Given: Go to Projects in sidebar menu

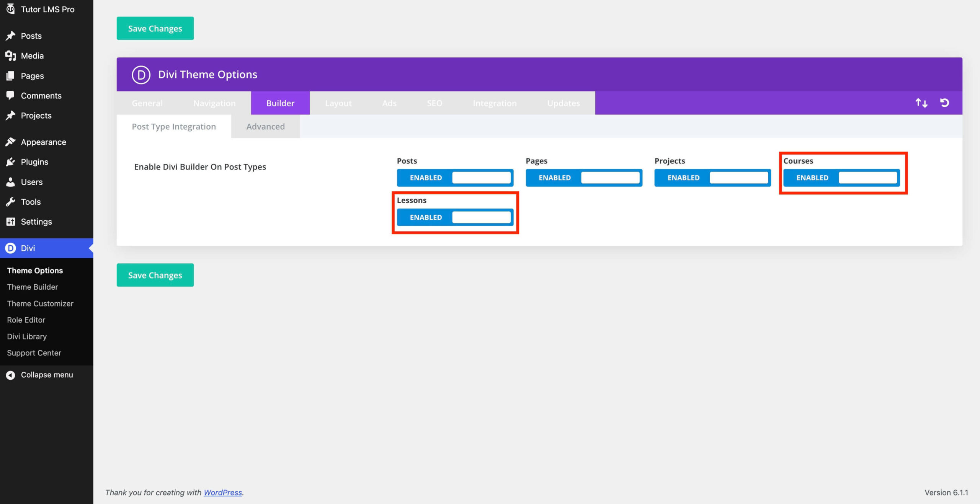Looking at the screenshot, I should (x=47, y=116).
